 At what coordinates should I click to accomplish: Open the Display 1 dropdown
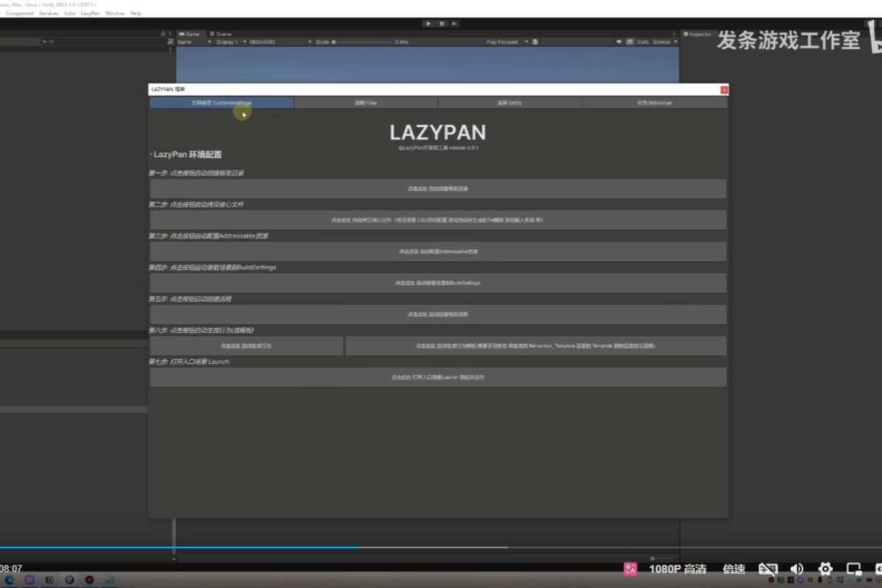click(x=229, y=42)
